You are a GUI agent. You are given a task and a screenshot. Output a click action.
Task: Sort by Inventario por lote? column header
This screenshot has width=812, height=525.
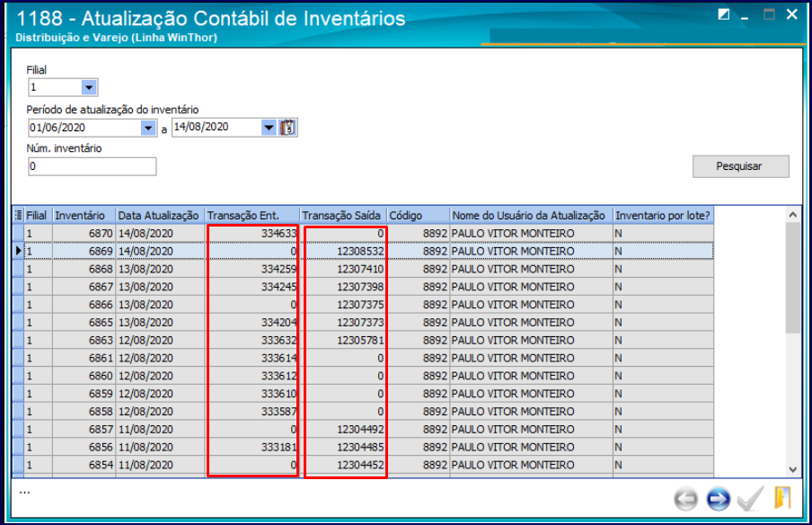pyautogui.click(x=664, y=216)
